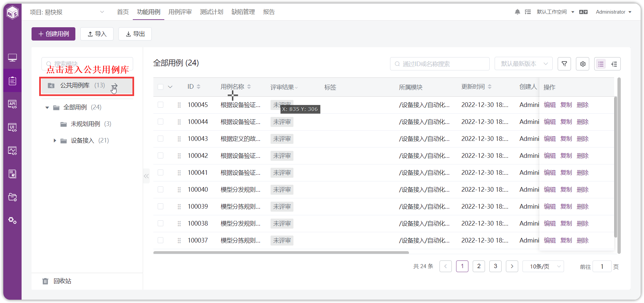Check the box for case 100045

click(x=161, y=105)
